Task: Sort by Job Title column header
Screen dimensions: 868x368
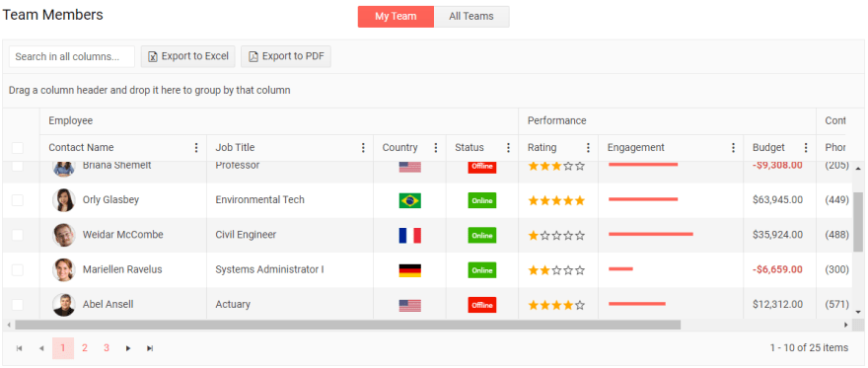Action: (x=236, y=148)
